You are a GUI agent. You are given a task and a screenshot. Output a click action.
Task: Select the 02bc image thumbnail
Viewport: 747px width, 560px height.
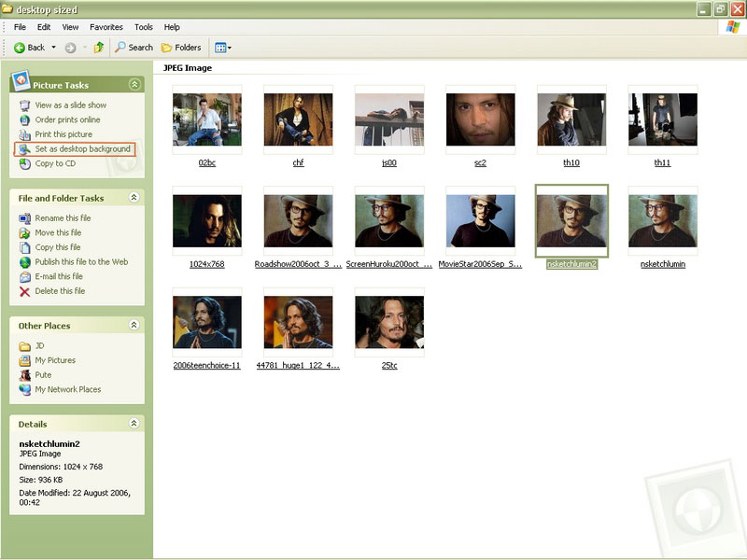pyautogui.click(x=207, y=119)
